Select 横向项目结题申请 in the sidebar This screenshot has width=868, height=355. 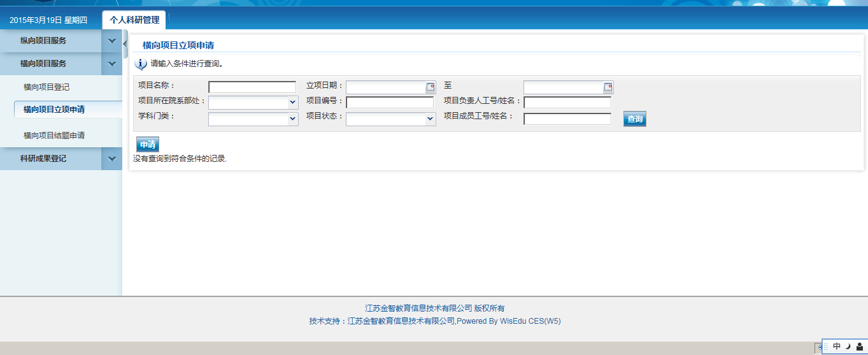(54, 135)
